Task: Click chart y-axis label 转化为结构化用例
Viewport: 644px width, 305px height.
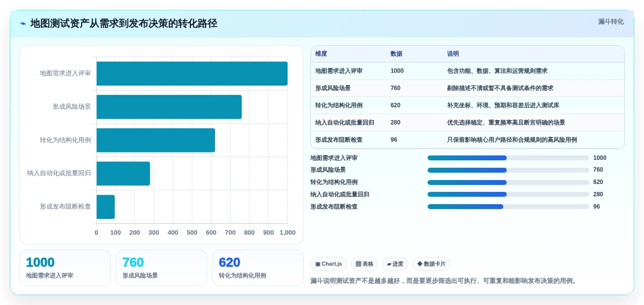Action: click(x=65, y=140)
